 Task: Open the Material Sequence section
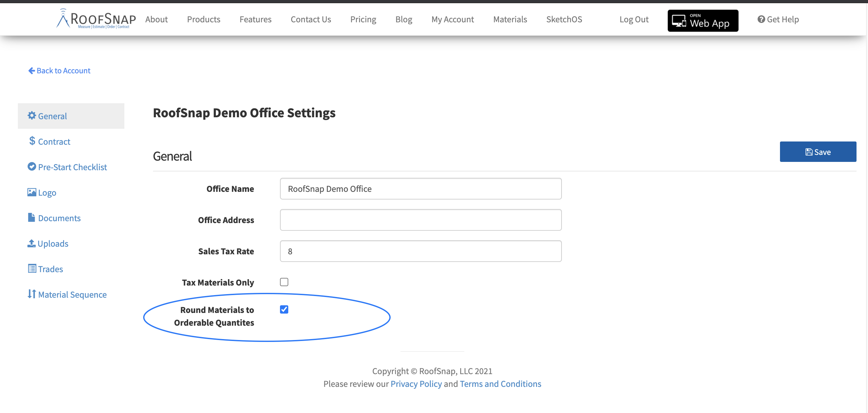(71, 294)
